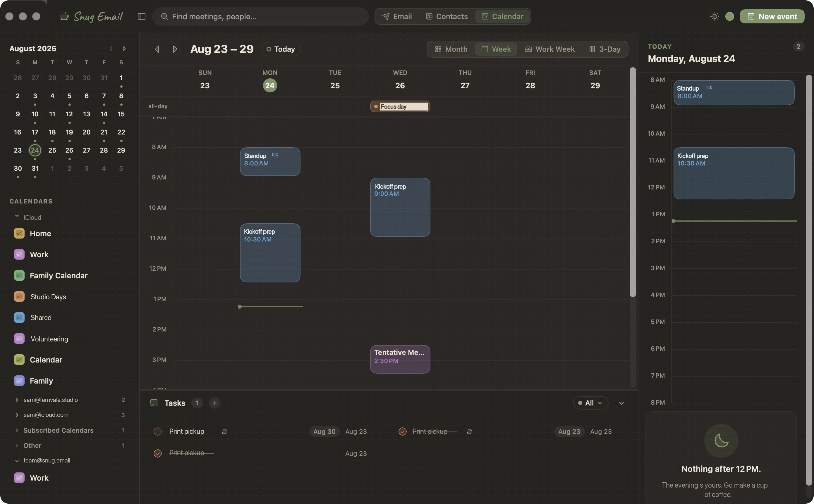
Task: Open the Email tab
Action: click(x=397, y=16)
